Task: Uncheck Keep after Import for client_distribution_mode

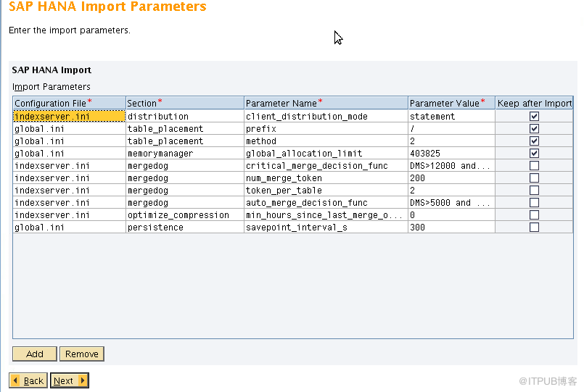Action: click(534, 117)
